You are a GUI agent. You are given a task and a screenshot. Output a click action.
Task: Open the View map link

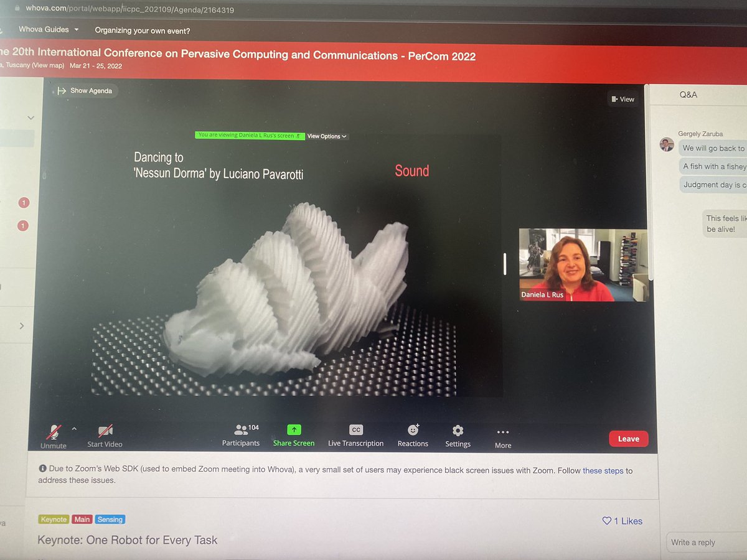48,66
